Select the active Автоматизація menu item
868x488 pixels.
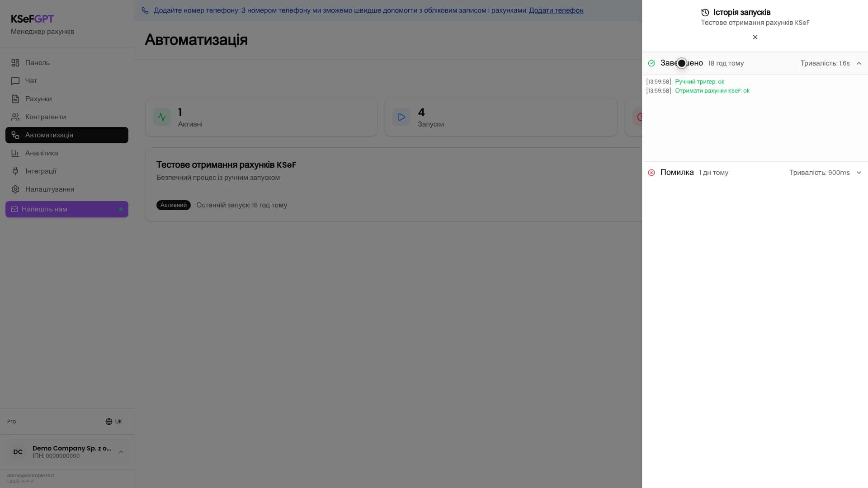[67, 135]
